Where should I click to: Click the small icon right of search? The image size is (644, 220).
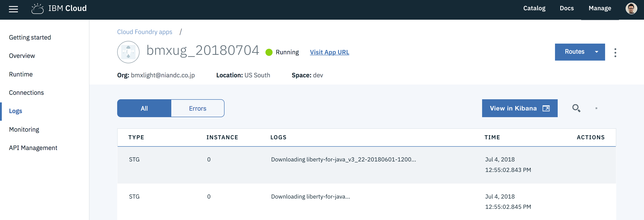click(x=596, y=108)
